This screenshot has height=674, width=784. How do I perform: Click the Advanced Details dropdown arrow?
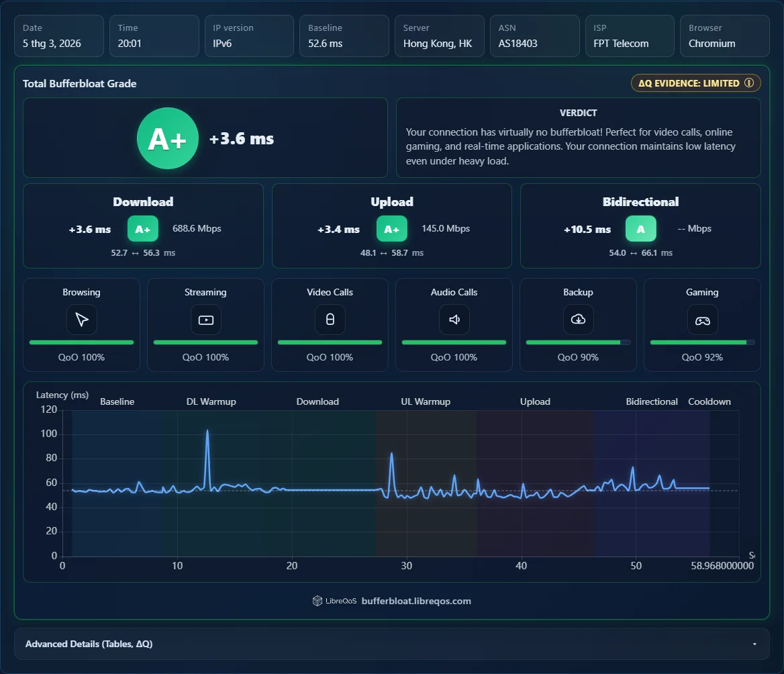point(754,644)
